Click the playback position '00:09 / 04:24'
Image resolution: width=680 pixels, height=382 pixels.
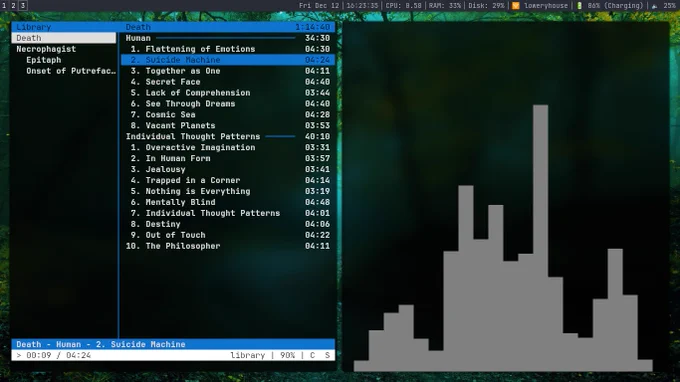(59, 355)
